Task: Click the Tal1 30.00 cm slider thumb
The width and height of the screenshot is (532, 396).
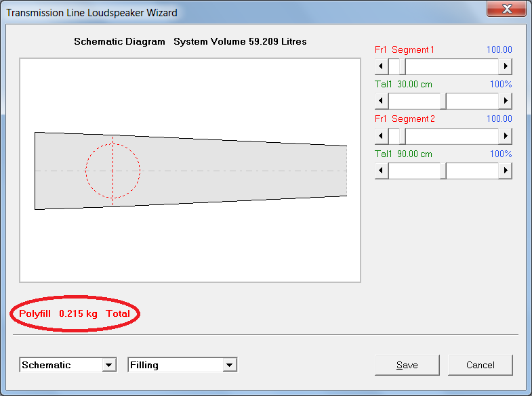Action: [443, 101]
